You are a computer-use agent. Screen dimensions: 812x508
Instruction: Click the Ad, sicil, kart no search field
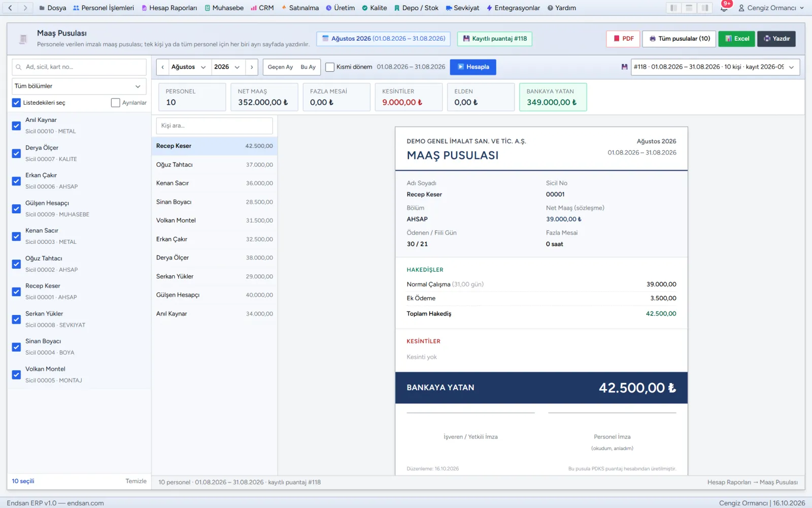pos(79,67)
